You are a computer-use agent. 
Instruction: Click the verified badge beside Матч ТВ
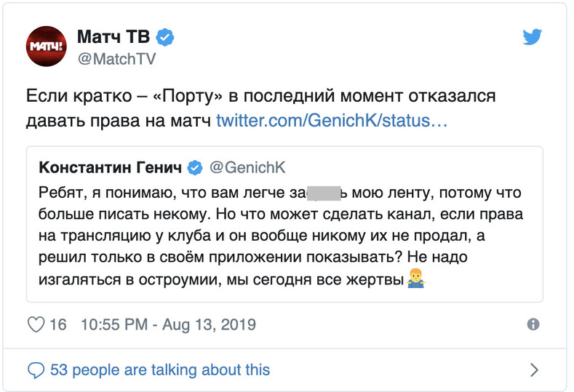tap(165, 38)
